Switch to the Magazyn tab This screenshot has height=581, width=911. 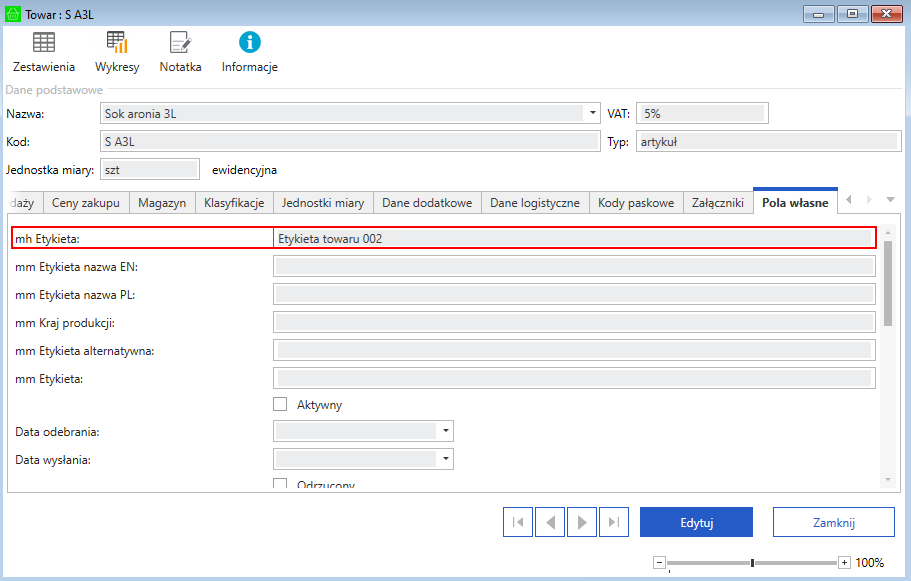162,203
